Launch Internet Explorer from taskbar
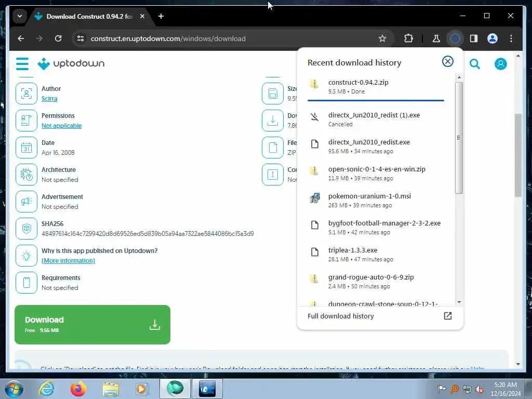This screenshot has width=532, height=399. [46, 389]
